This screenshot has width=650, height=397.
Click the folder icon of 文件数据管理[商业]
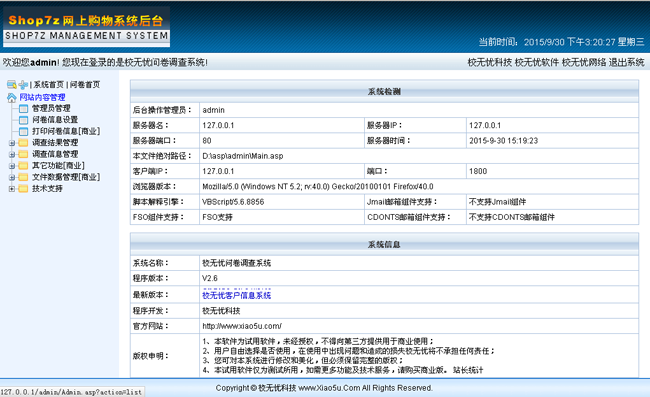(x=23, y=177)
